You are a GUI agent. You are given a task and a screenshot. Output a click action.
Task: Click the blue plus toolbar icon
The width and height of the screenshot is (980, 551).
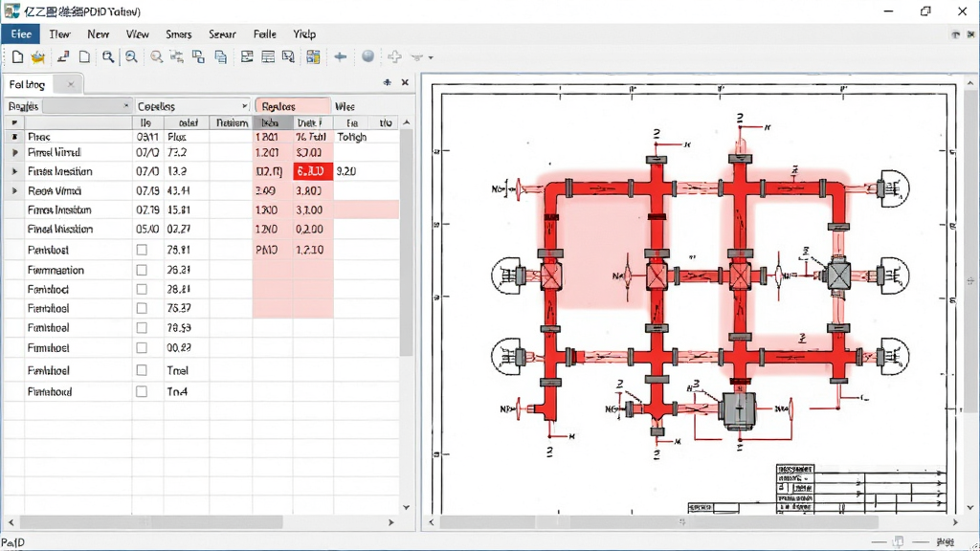(341, 56)
